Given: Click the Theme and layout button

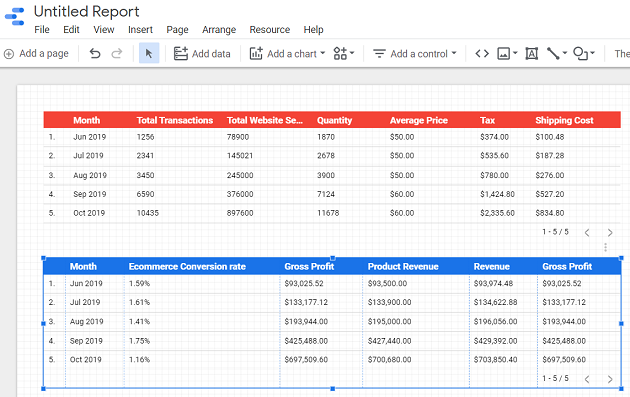Looking at the screenshot, I should 622,53.
